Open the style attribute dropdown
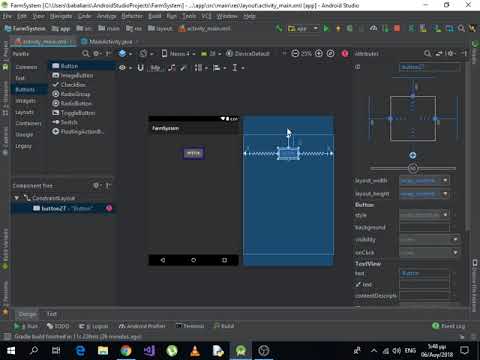The height and width of the screenshot is (360, 480). 446,214
